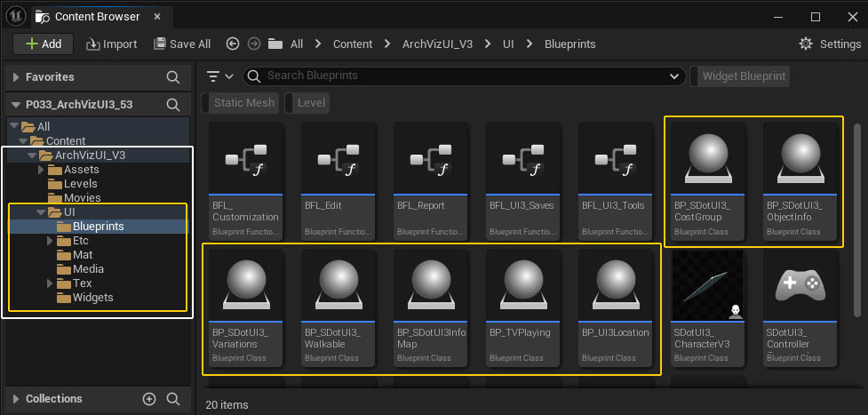This screenshot has width=868, height=415.
Task: Select the BP_TVPlaying blueprint asset
Action: click(523, 308)
